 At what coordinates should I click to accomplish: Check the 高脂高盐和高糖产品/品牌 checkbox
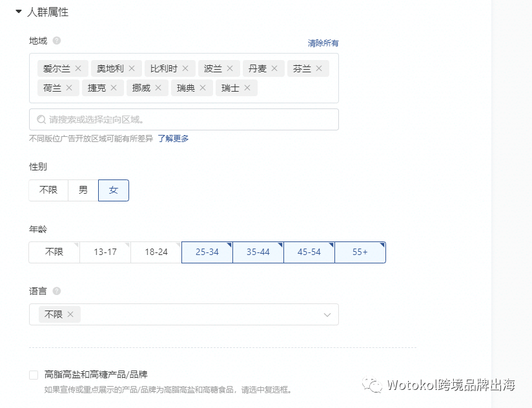34,375
